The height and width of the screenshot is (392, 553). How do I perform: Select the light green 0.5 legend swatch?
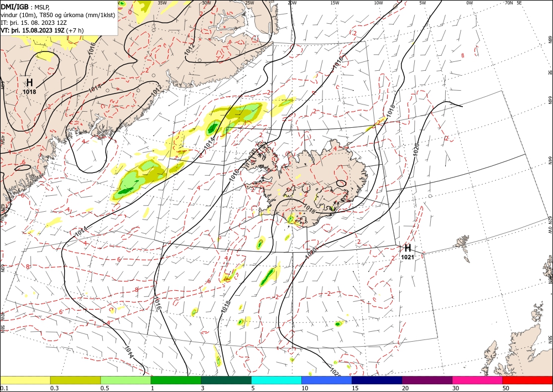(126, 380)
